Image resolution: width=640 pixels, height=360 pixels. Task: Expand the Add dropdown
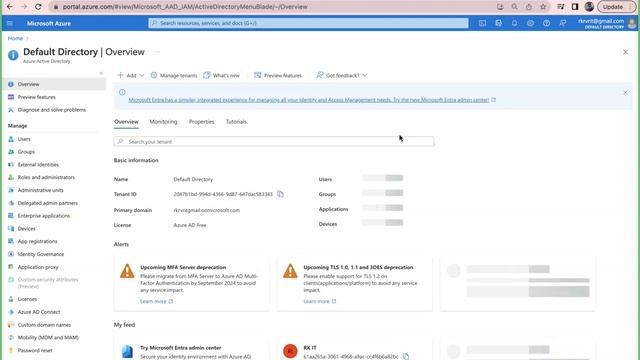tap(131, 76)
